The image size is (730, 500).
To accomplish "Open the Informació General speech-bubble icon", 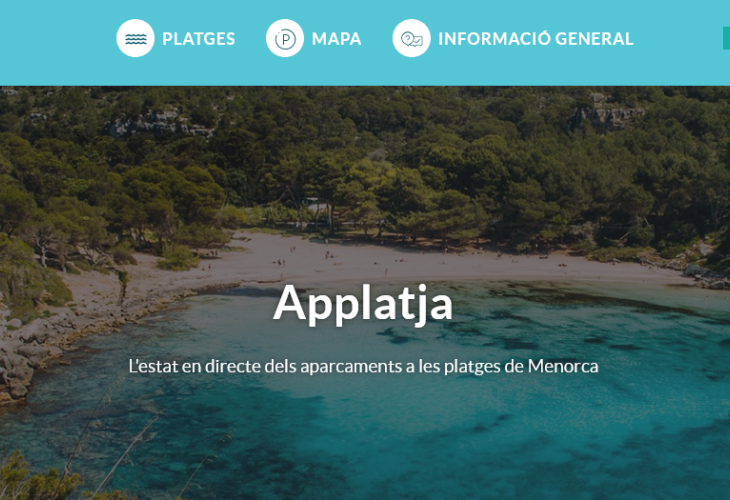I will [x=412, y=38].
